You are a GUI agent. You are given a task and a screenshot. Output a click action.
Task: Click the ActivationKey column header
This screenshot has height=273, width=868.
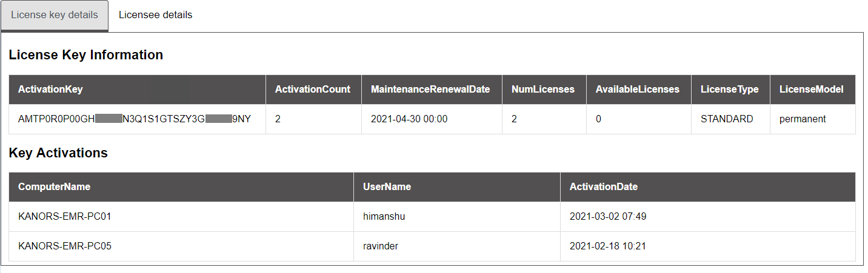(x=138, y=90)
